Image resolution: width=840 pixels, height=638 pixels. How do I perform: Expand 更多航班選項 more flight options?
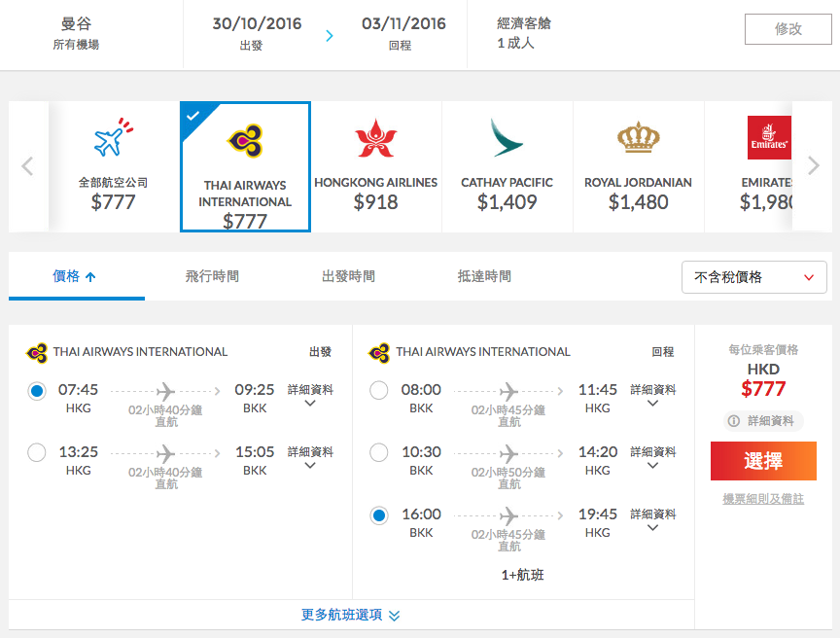pos(351,615)
